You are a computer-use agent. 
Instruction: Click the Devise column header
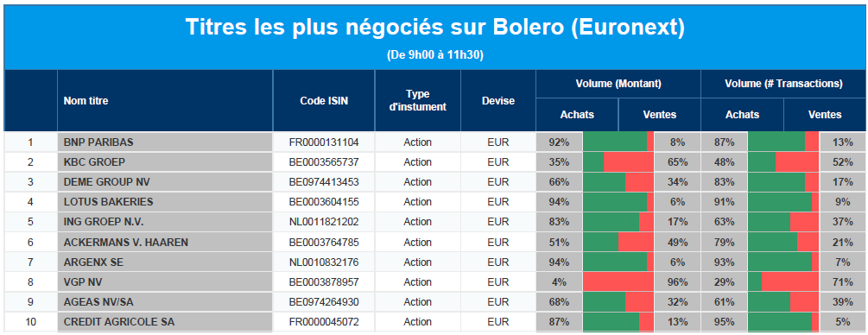click(498, 101)
